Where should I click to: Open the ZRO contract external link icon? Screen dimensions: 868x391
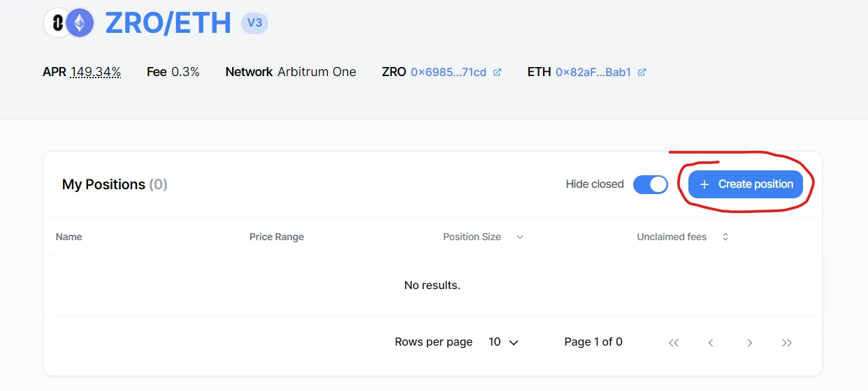click(x=498, y=72)
